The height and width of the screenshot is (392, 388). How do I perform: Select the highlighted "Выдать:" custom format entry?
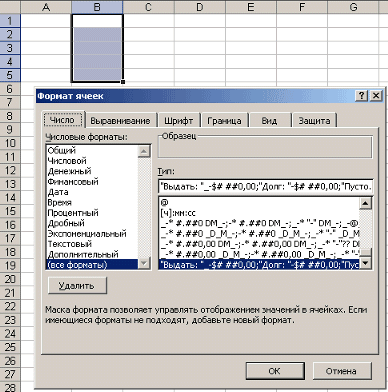259,265
